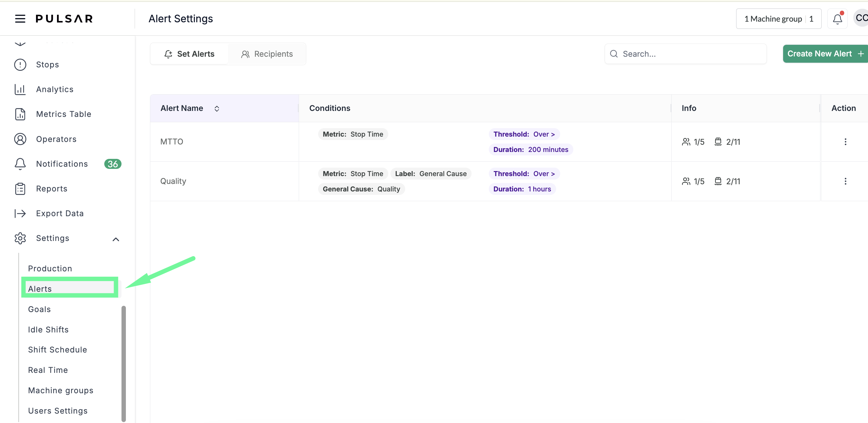This screenshot has width=868, height=423.
Task: Open Real Time settings
Action: (x=48, y=370)
